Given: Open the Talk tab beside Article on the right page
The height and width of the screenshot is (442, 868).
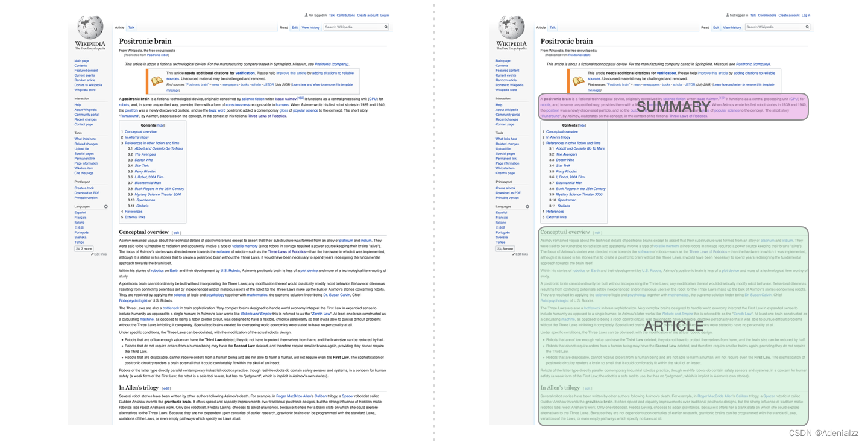Looking at the screenshot, I should click(x=553, y=28).
